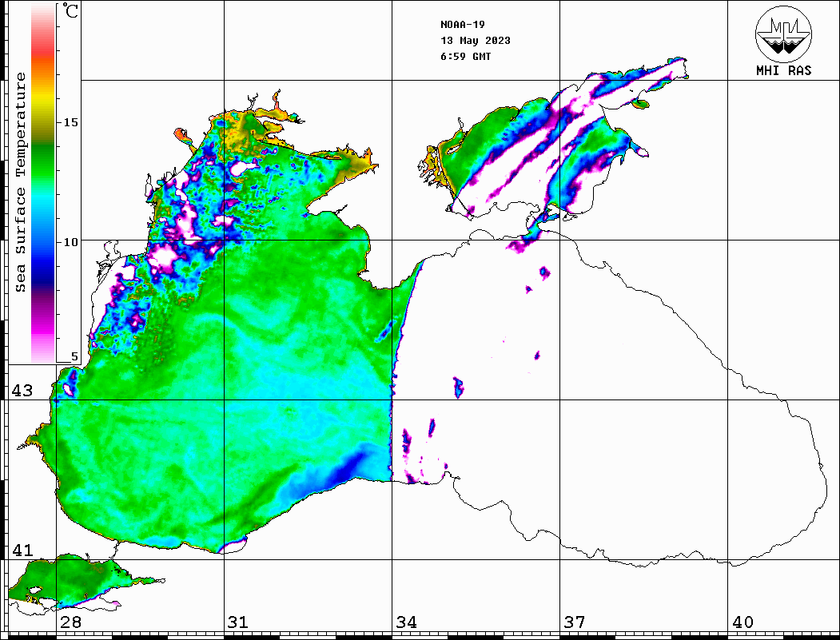Click the 'Sea Surface Temperature' vertical label
Screen dimensions: 840x640
[20, 182]
